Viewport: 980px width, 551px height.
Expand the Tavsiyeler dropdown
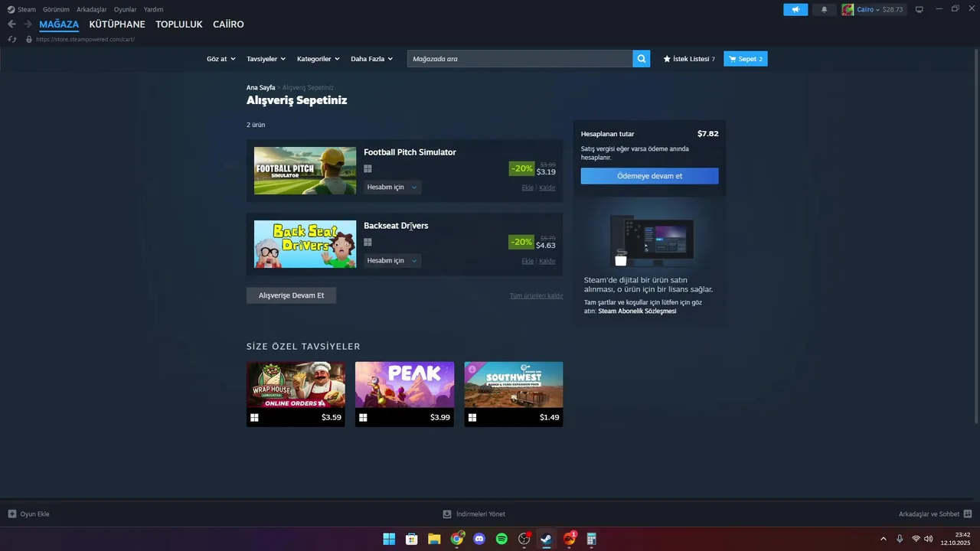[266, 59]
